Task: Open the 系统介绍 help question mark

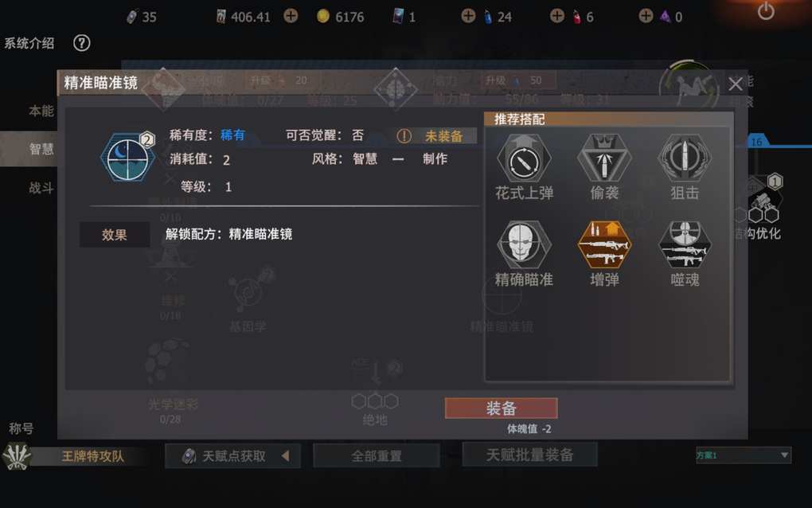Action: point(81,43)
